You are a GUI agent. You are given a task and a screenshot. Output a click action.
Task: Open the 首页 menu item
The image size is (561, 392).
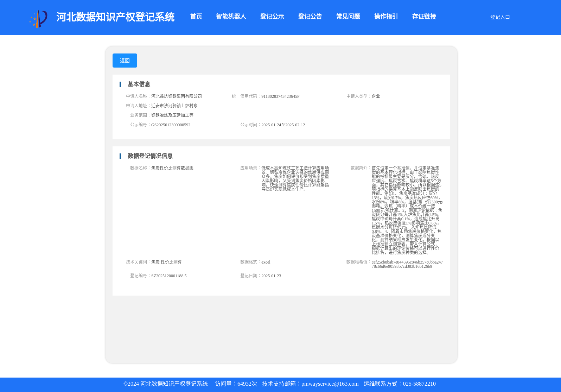point(196,17)
